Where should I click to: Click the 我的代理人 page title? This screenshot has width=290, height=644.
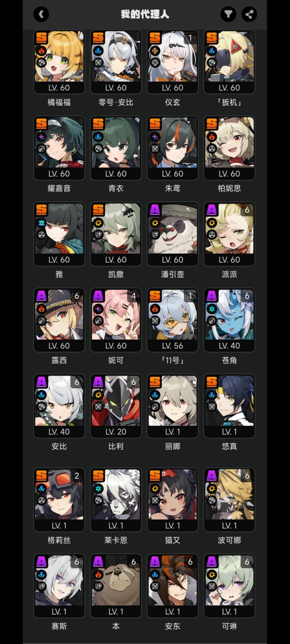145,14
